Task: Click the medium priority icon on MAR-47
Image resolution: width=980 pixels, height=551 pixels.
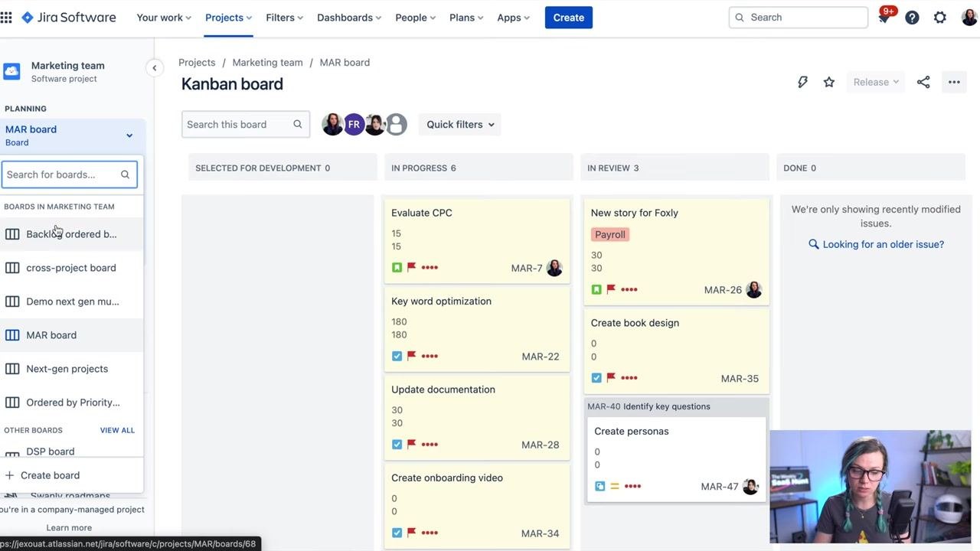Action: [x=615, y=486]
